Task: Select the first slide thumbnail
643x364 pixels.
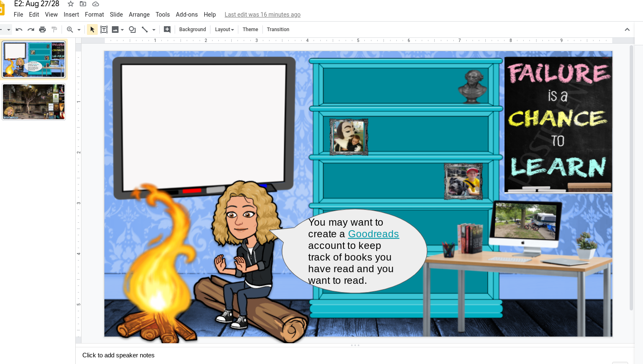Action: click(x=34, y=59)
